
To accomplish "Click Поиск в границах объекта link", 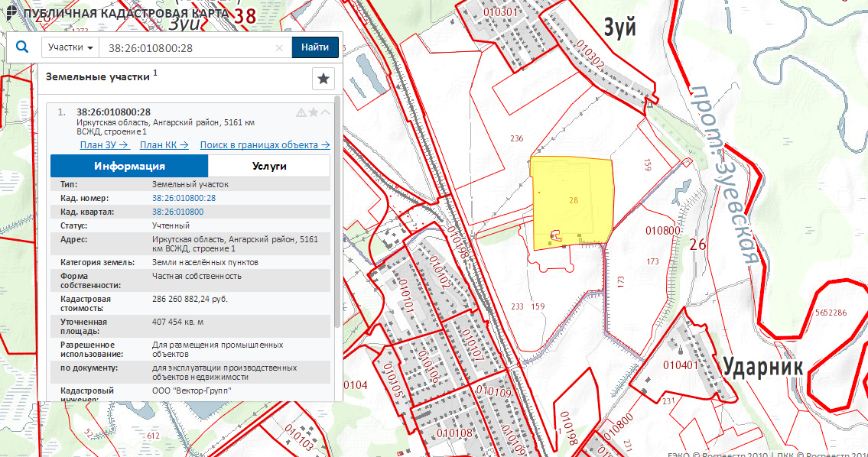I will pos(265,145).
